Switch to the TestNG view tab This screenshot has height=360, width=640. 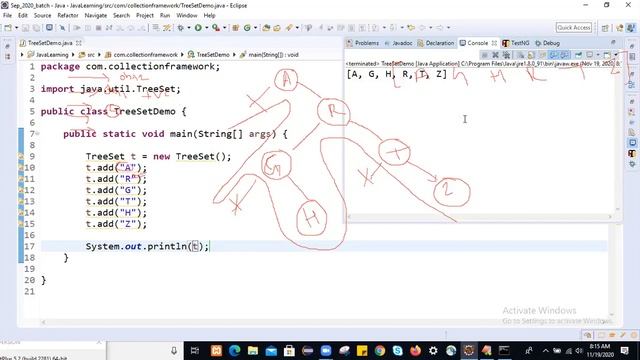click(x=516, y=43)
